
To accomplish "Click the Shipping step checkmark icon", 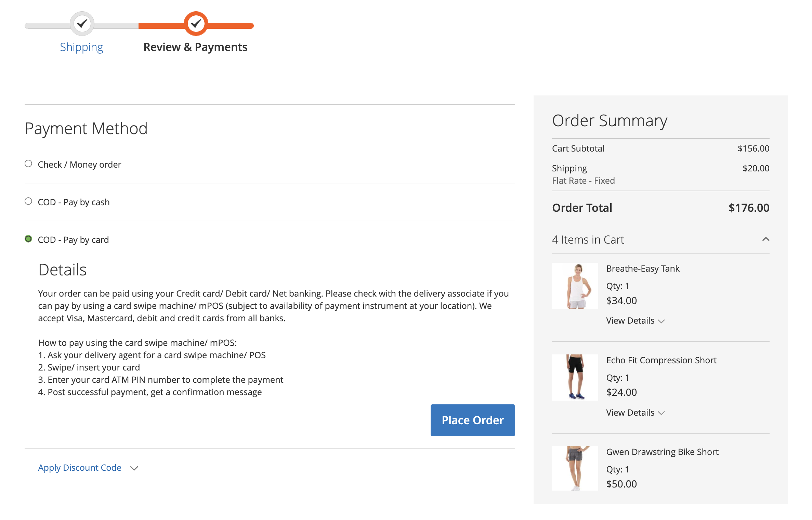I will click(81, 23).
